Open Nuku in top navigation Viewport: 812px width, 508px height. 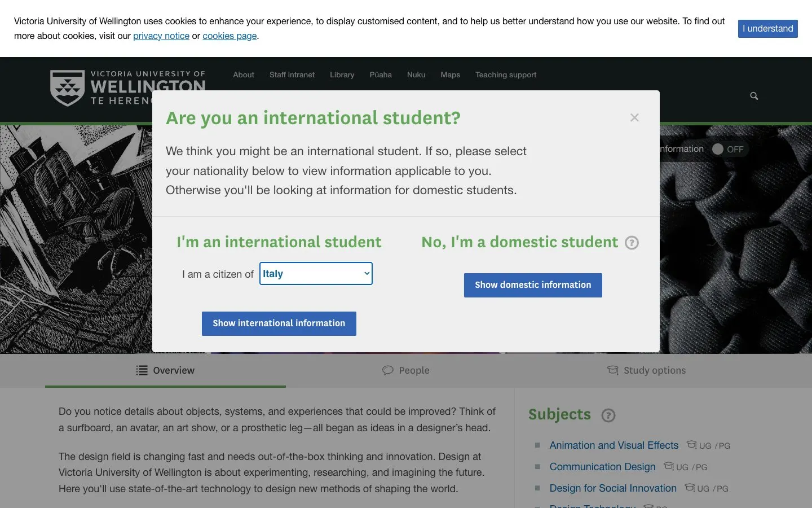pos(416,75)
